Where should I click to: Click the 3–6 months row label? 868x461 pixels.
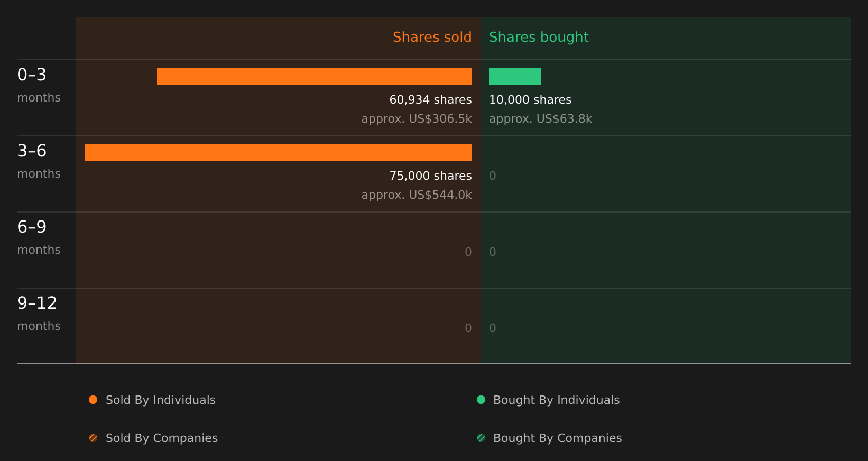[x=39, y=161]
